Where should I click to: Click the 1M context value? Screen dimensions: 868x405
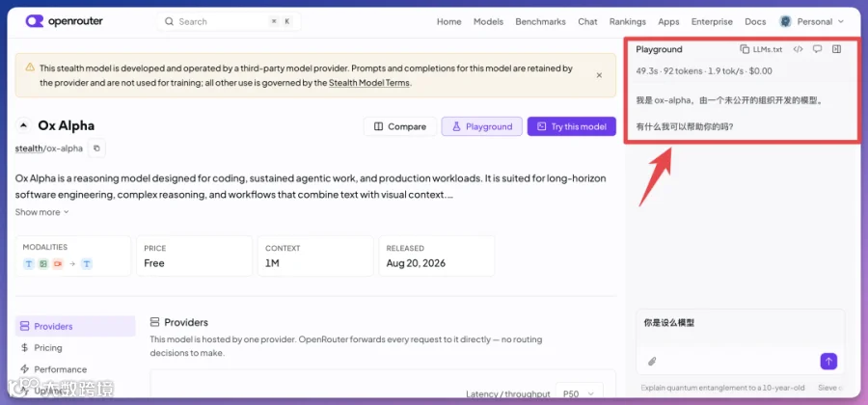click(x=272, y=263)
